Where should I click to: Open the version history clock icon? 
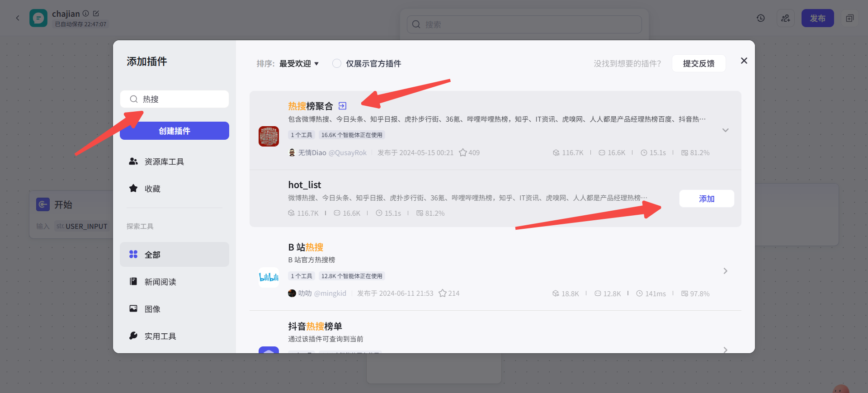(x=761, y=18)
